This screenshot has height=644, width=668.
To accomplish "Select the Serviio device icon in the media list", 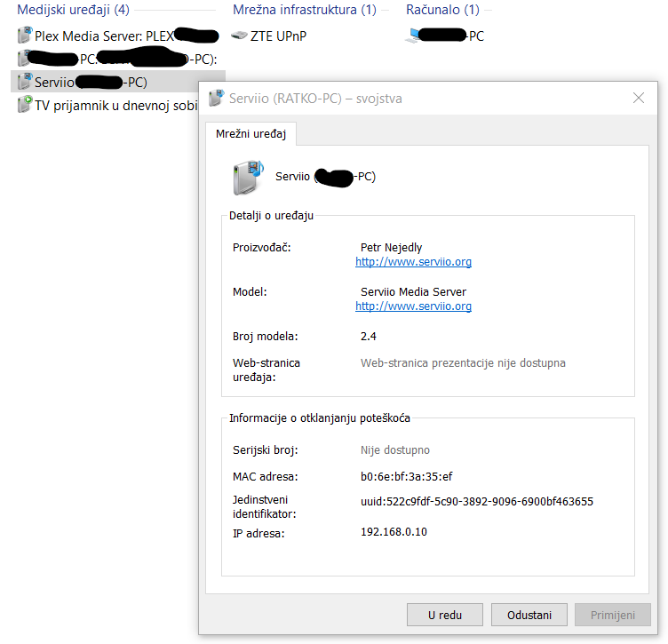I will (25, 82).
